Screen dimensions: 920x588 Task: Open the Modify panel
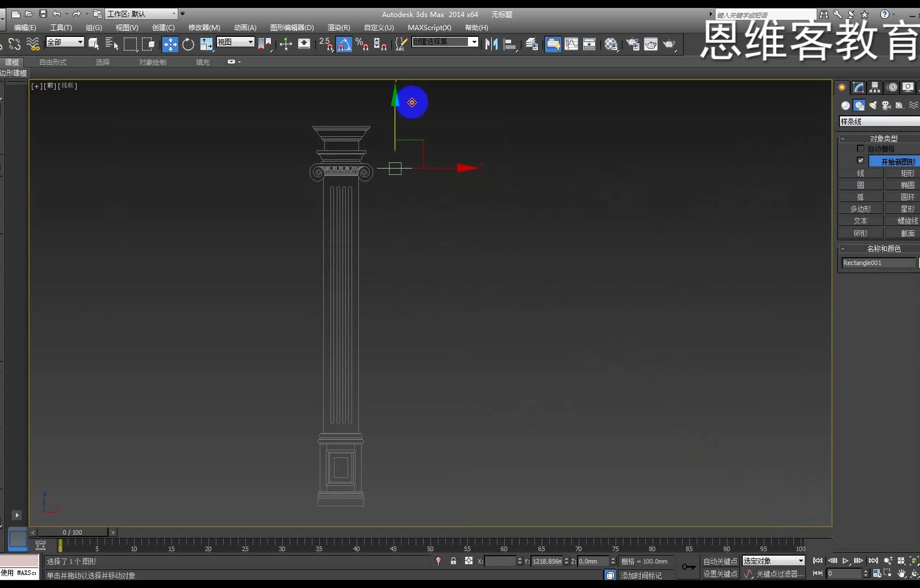coord(858,87)
